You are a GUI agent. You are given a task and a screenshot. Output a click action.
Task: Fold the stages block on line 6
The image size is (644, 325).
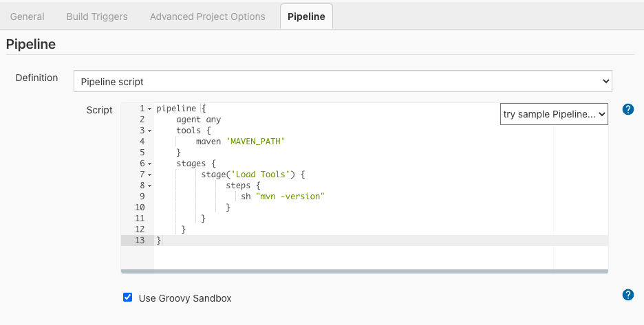(x=150, y=164)
